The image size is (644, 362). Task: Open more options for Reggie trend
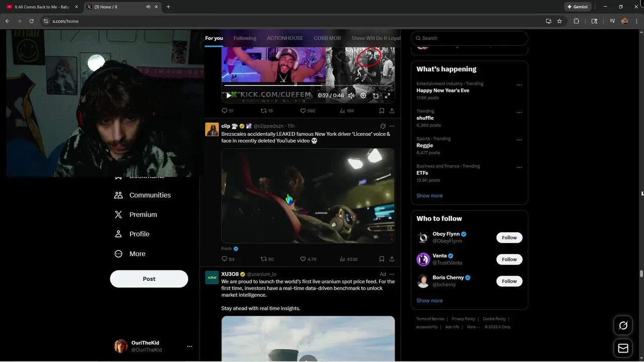coord(519,140)
